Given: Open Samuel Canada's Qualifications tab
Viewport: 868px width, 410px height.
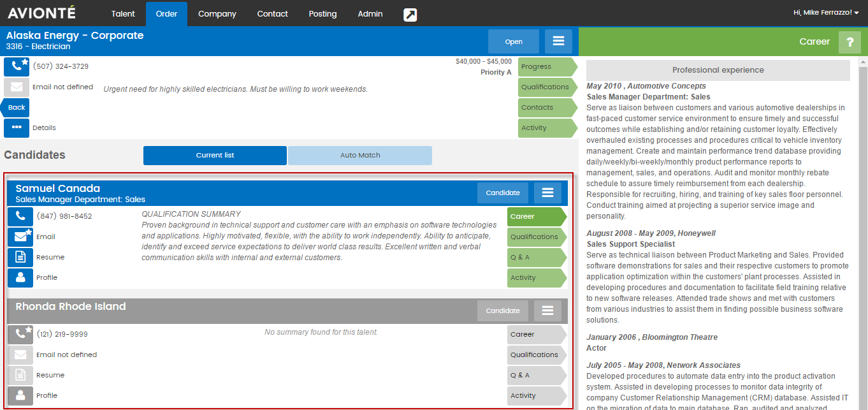Looking at the screenshot, I should click(537, 237).
